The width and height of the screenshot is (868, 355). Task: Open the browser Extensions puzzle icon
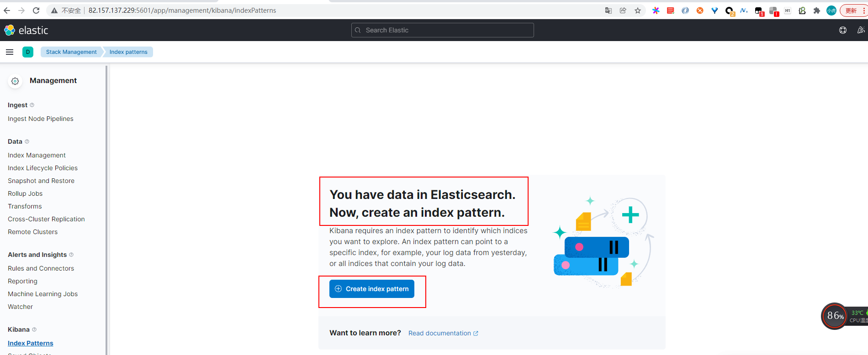click(817, 10)
